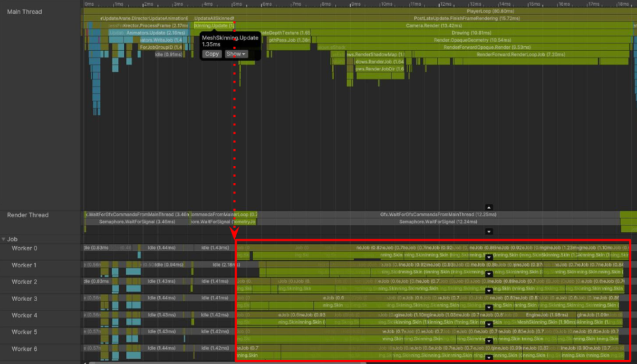637x364 pixels.
Task: Open the Show dropdown in the tooltip
Action: coord(236,54)
